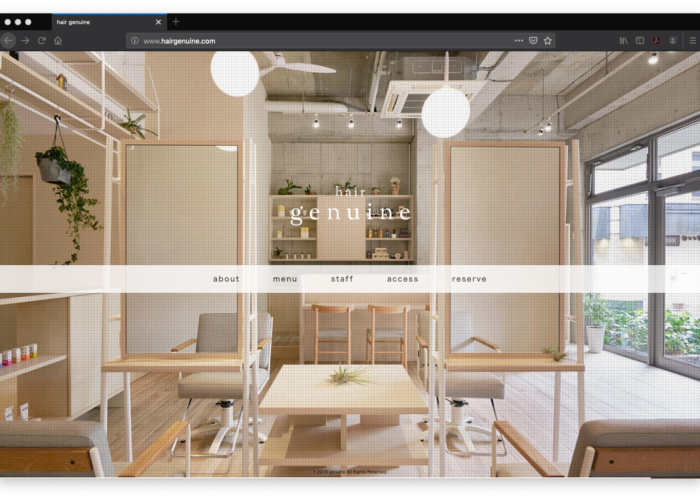
Task: Open the hamburger application menu
Action: click(691, 41)
